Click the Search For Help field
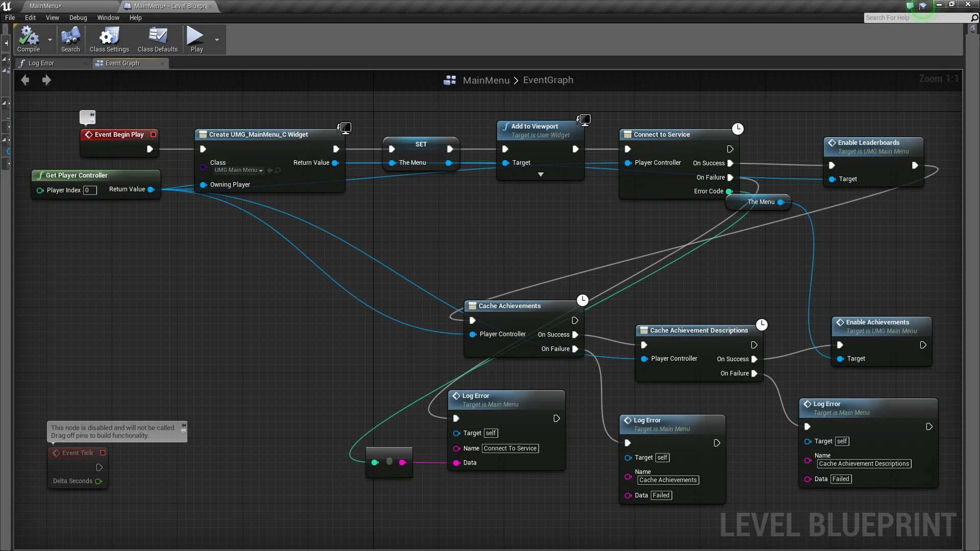The image size is (980, 551). pyautogui.click(x=916, y=18)
